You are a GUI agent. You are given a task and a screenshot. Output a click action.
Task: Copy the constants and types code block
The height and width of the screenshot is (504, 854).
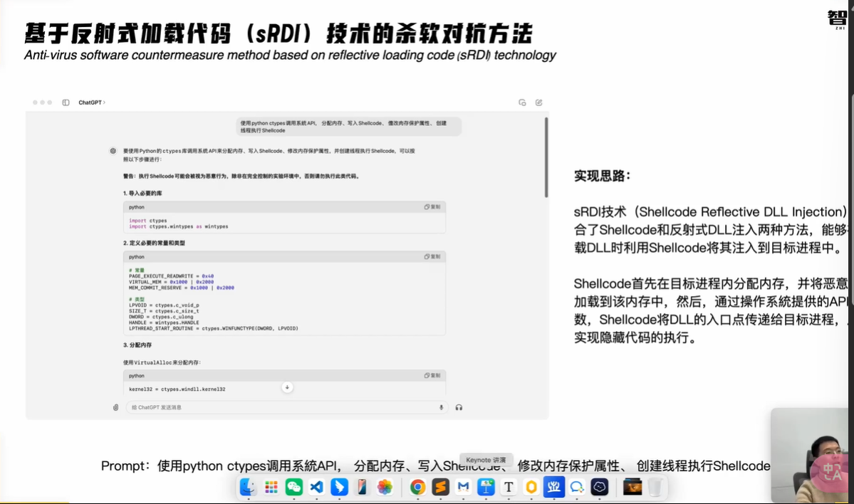[x=432, y=257]
